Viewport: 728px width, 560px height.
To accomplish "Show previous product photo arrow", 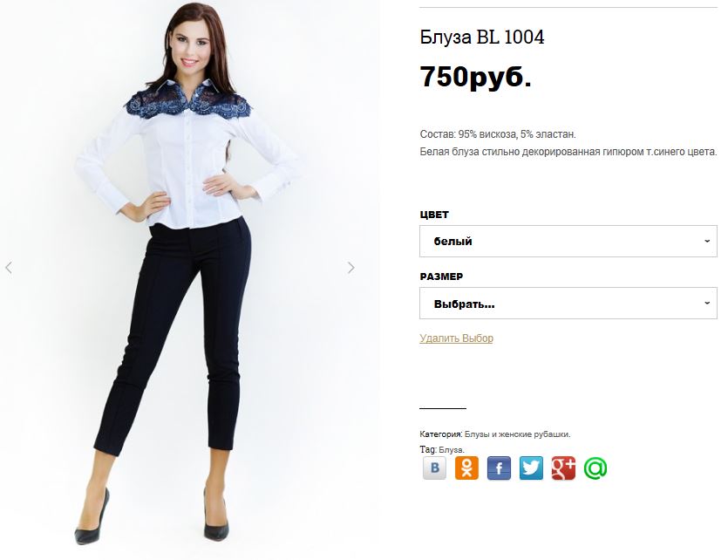I will 9,268.
